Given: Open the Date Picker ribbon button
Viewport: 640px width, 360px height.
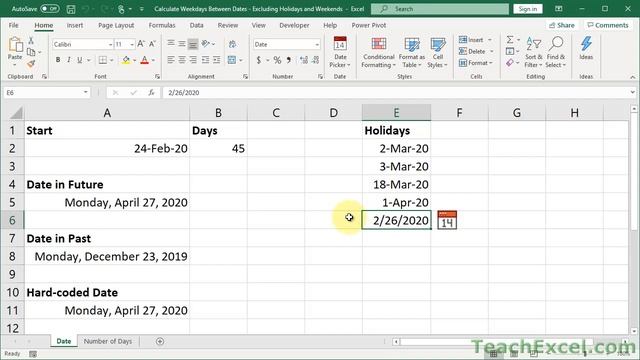Looking at the screenshot, I should click(x=340, y=52).
